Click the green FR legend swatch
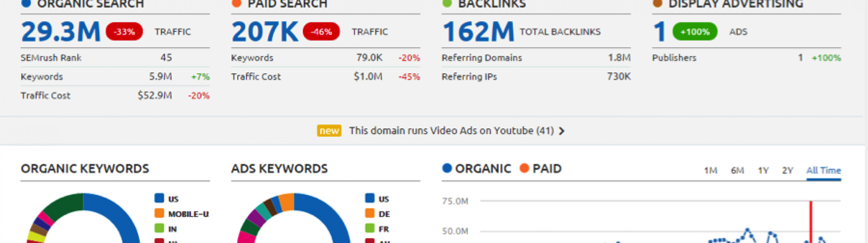The height and width of the screenshot is (243, 868). coord(370,228)
